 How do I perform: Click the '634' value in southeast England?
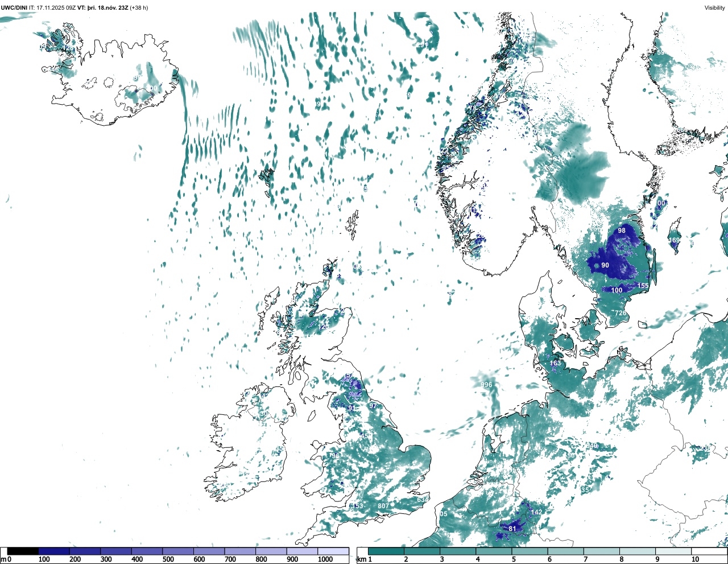422,500
